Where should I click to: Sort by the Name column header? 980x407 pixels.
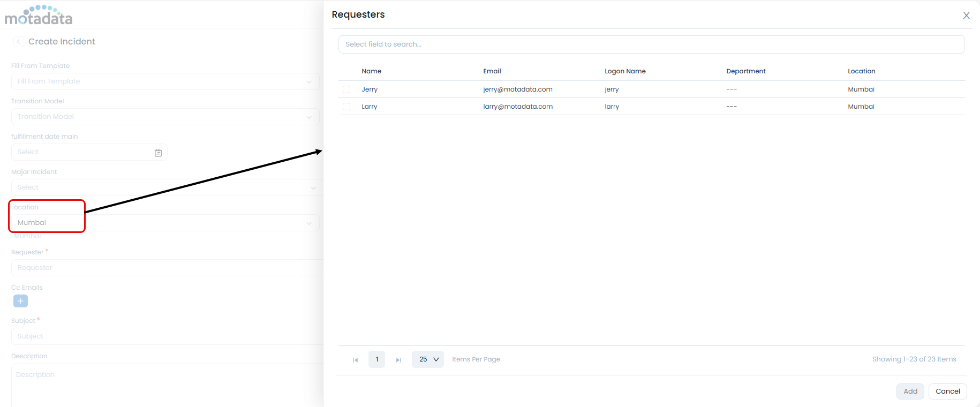point(371,71)
